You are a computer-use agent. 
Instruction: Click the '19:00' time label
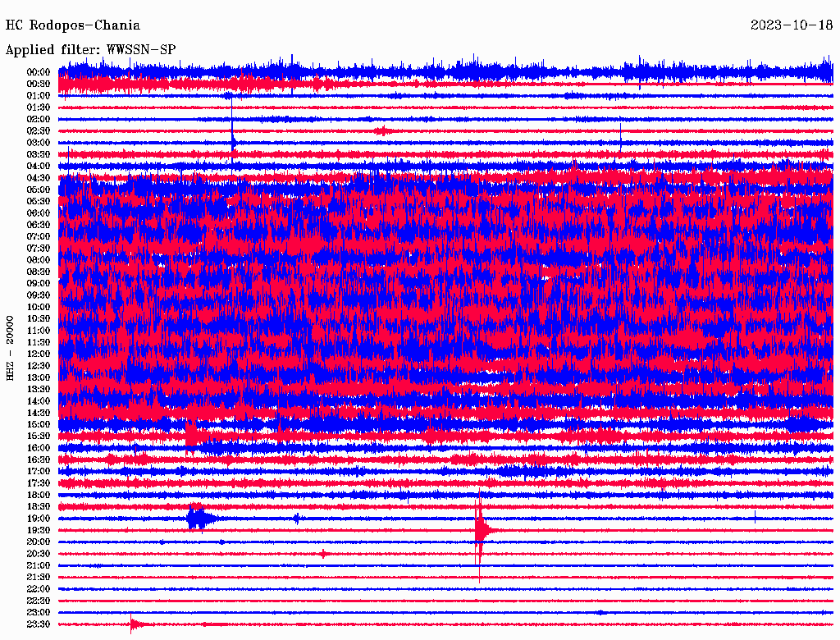39,519
